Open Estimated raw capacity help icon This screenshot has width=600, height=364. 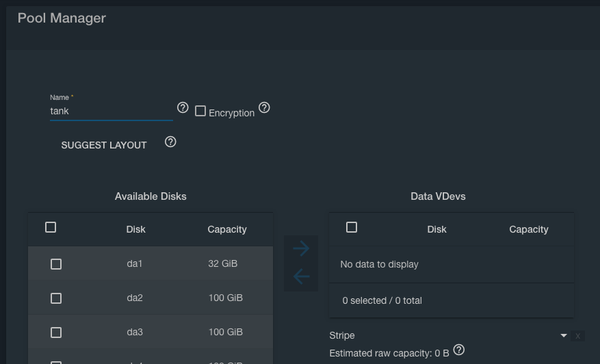[459, 350]
